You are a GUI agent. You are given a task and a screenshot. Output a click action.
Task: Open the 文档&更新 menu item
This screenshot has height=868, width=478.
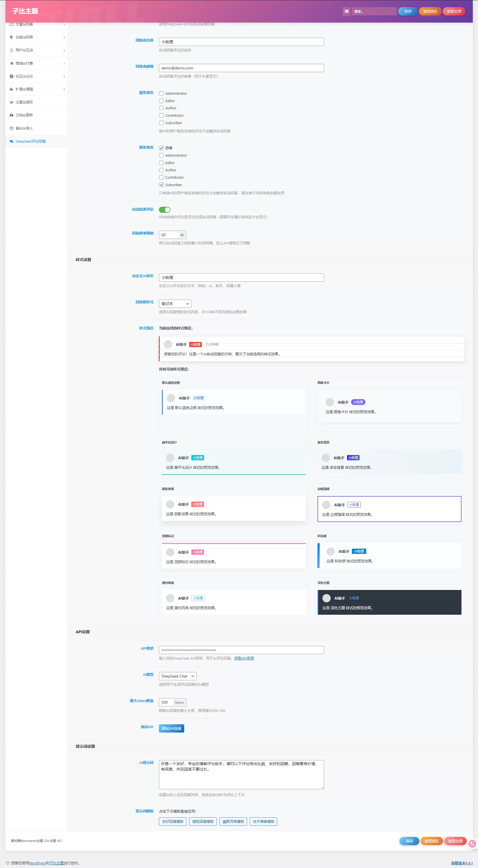pos(36,115)
